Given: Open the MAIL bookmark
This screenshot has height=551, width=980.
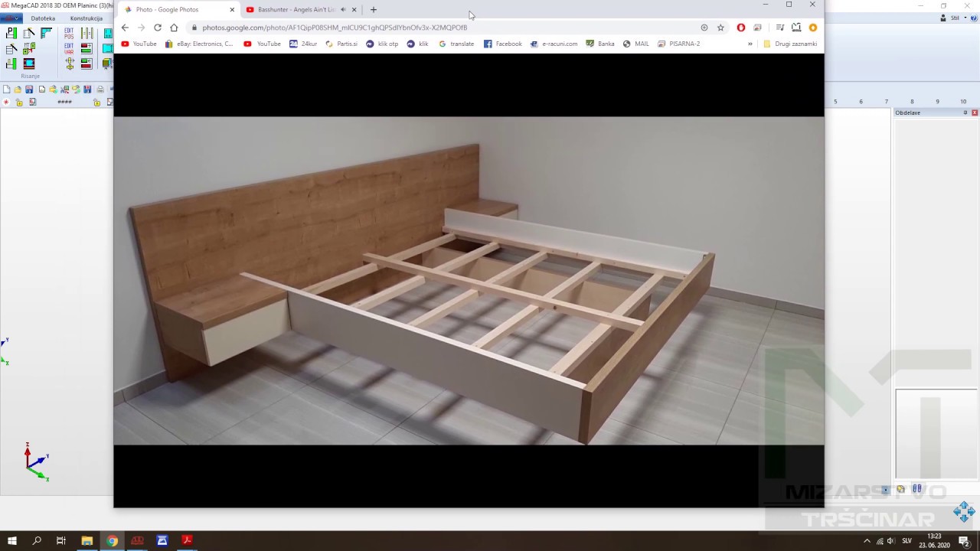Looking at the screenshot, I should point(636,44).
